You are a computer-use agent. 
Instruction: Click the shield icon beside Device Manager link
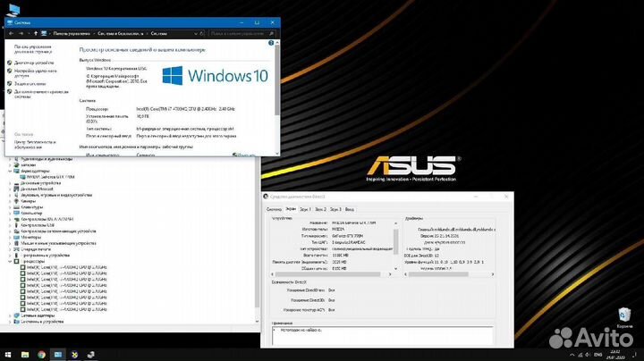[x=10, y=63]
